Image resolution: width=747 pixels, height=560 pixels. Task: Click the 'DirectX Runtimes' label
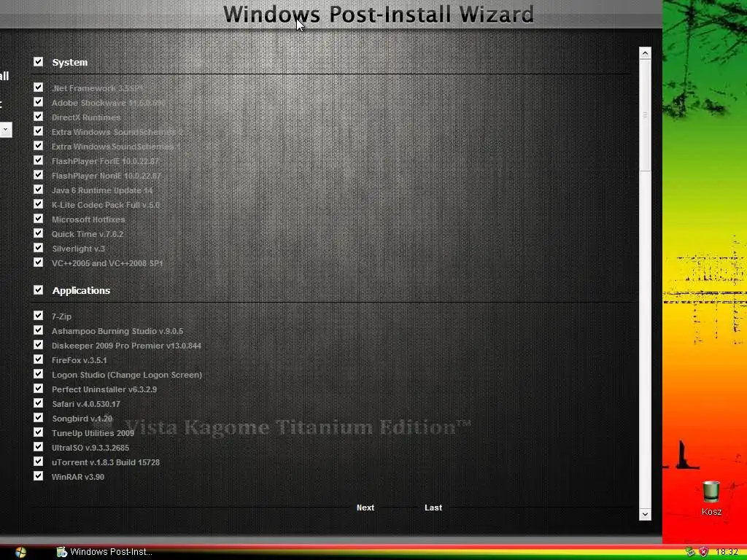click(x=86, y=117)
